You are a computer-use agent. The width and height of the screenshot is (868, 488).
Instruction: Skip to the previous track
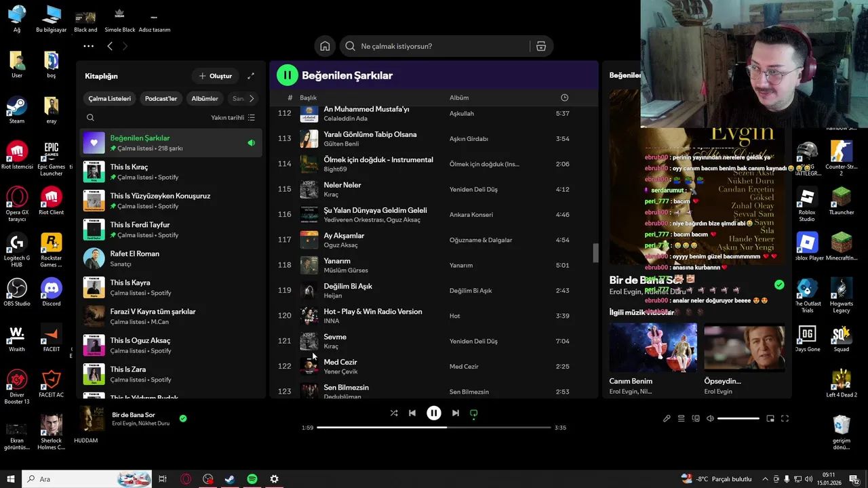click(x=412, y=413)
